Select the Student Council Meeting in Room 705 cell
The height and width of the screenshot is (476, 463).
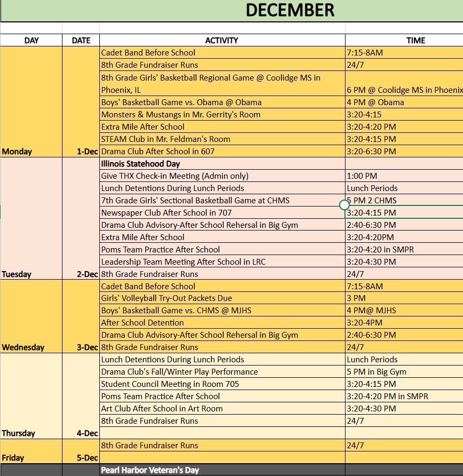click(222, 384)
